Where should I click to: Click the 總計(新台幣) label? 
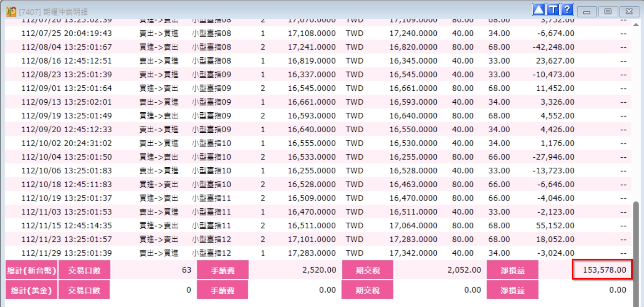[x=31, y=270]
